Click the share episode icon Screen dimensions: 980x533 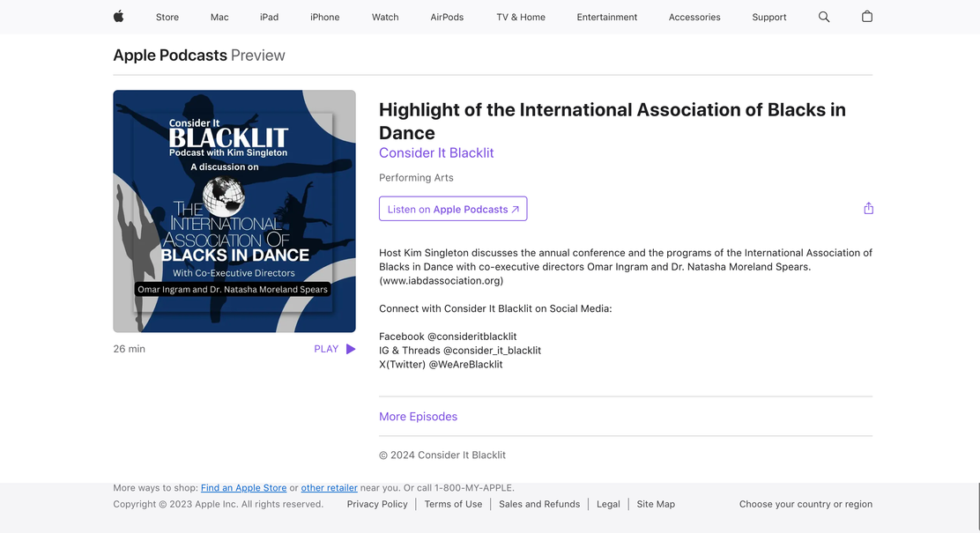pyautogui.click(x=868, y=209)
